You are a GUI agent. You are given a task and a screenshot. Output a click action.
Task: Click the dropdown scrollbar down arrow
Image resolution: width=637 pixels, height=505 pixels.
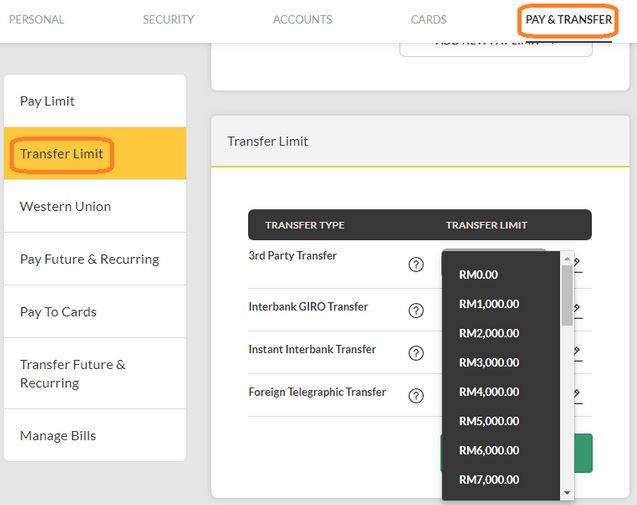point(567,492)
